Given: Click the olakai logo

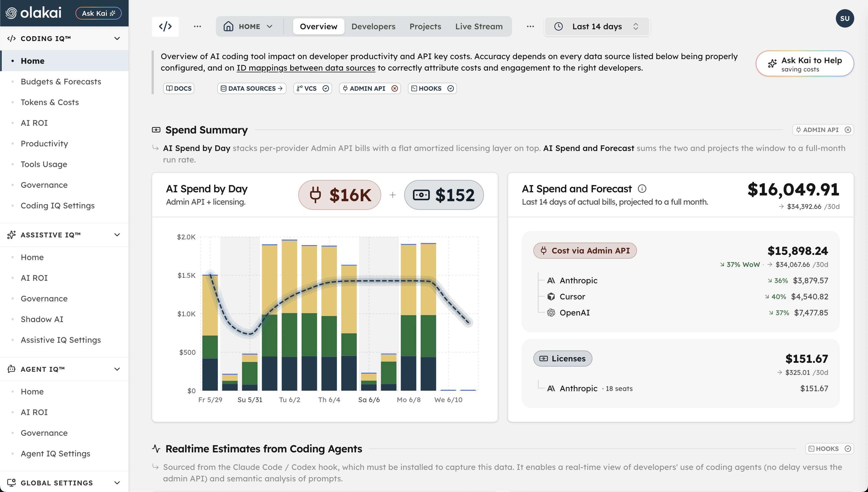Looking at the screenshot, I should [34, 13].
